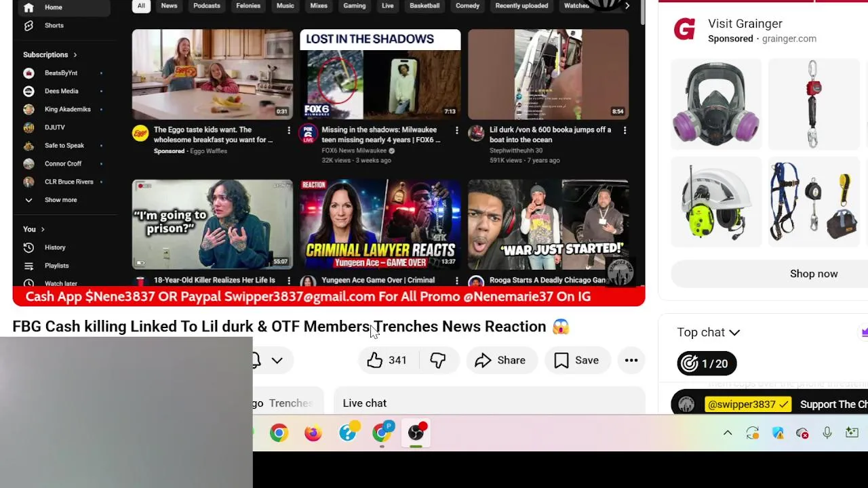The width and height of the screenshot is (868, 488).
Task: Open the 'I'm going to prison?' thumbnail
Action: coord(212,224)
